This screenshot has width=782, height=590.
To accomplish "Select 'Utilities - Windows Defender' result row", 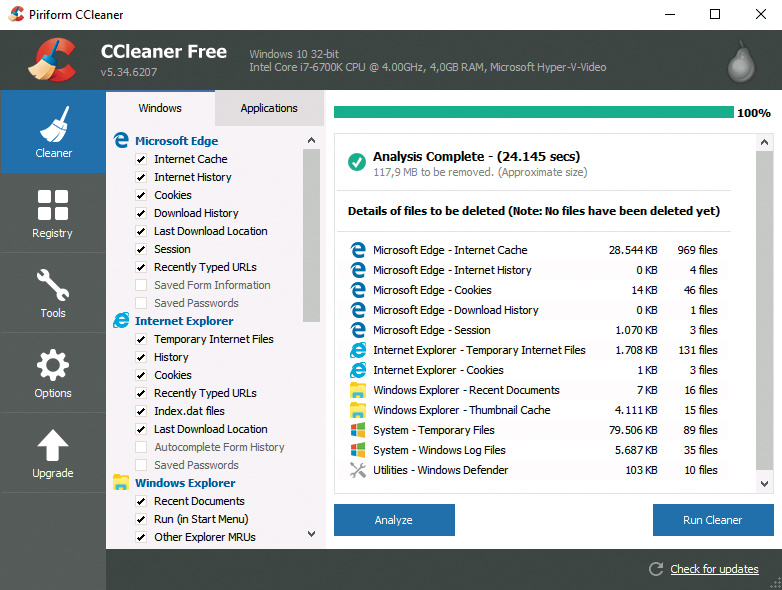I will pyautogui.click(x=534, y=470).
